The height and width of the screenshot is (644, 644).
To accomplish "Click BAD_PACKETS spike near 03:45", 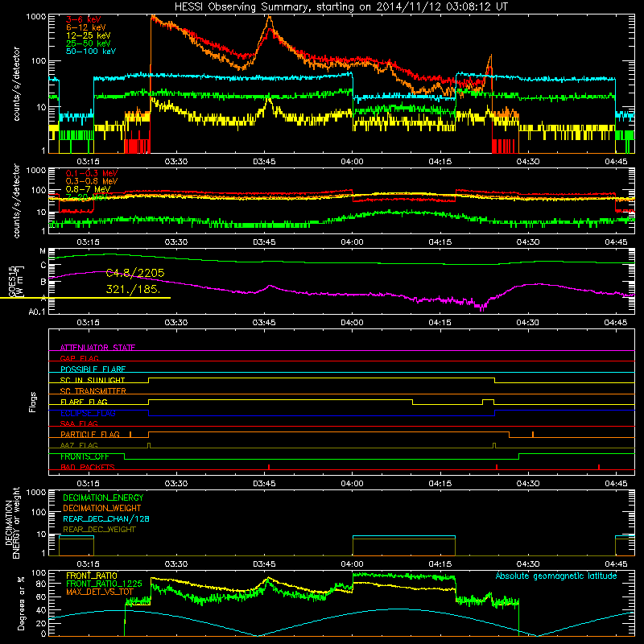I will 269,467.
